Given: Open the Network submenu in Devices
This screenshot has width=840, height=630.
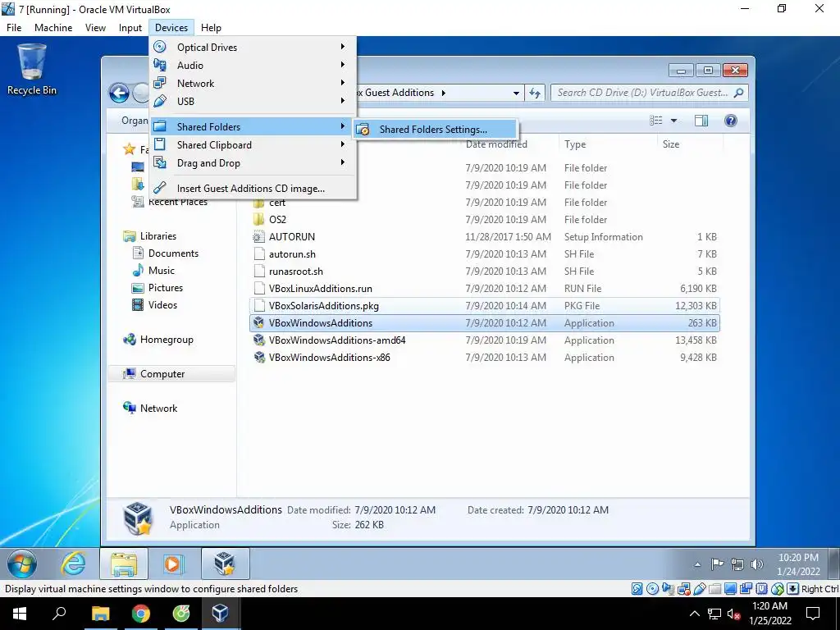Looking at the screenshot, I should [x=253, y=83].
